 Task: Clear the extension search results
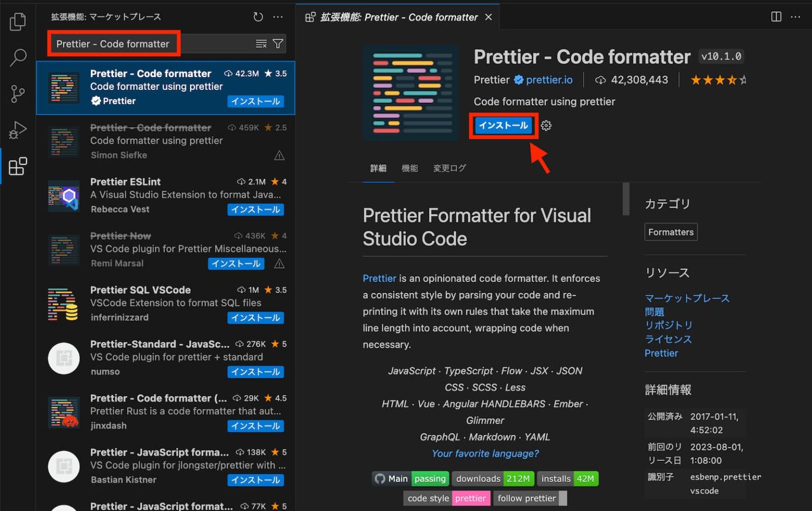(x=261, y=43)
